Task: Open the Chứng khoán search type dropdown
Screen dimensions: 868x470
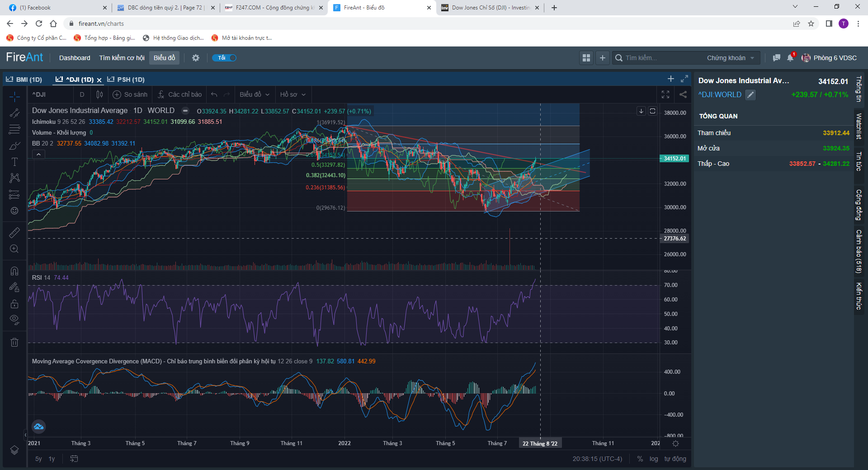Action: (x=731, y=58)
